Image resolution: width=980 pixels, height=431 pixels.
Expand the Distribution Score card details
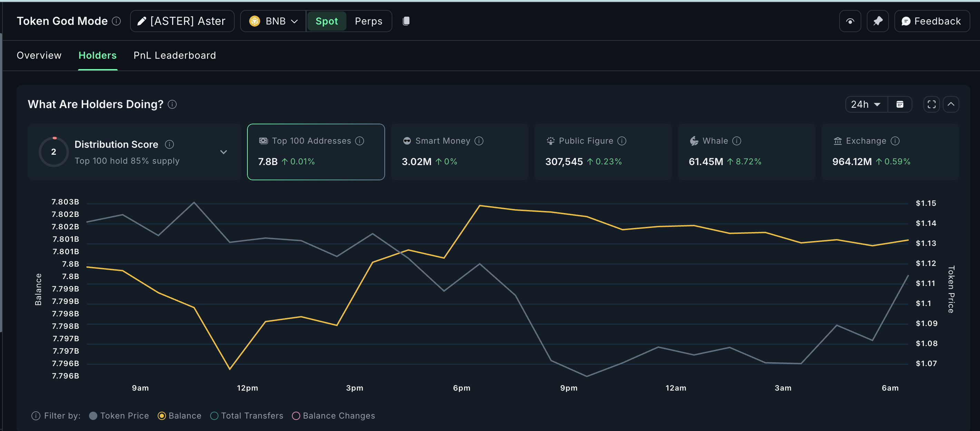click(x=224, y=152)
